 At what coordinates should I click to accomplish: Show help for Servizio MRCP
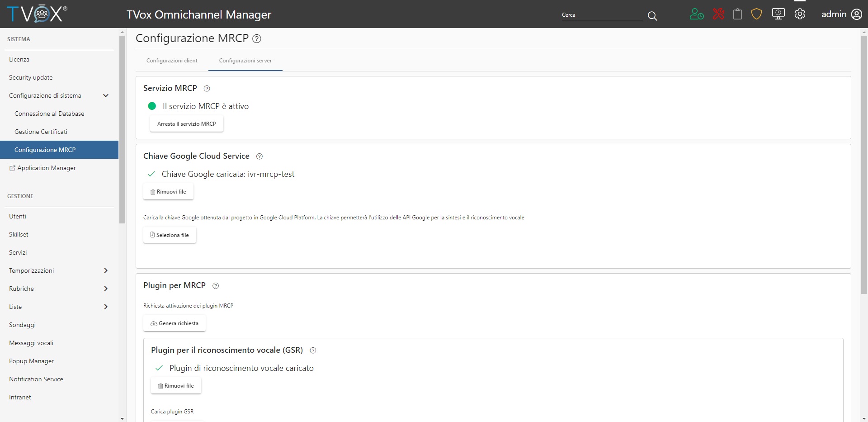click(207, 89)
